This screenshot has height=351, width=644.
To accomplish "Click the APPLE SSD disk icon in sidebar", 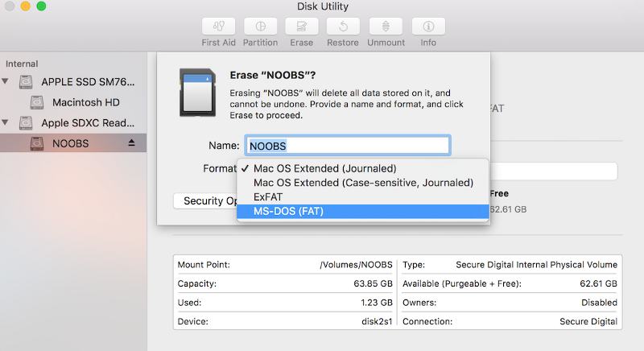I will (x=26, y=81).
